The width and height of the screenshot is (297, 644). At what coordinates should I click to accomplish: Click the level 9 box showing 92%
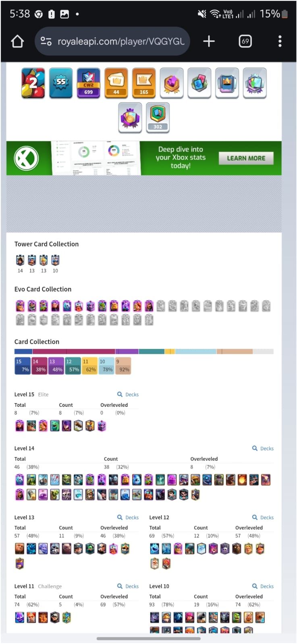coord(123,365)
